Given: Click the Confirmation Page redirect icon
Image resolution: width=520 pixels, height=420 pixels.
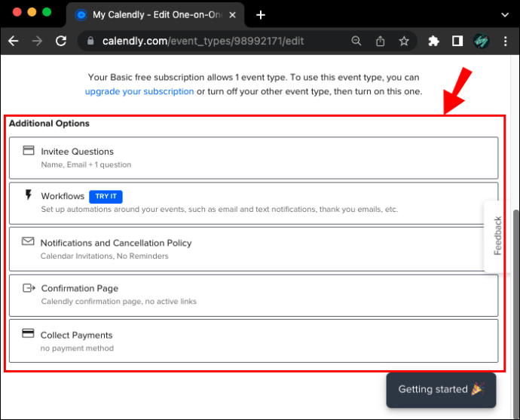Looking at the screenshot, I should 29,288.
